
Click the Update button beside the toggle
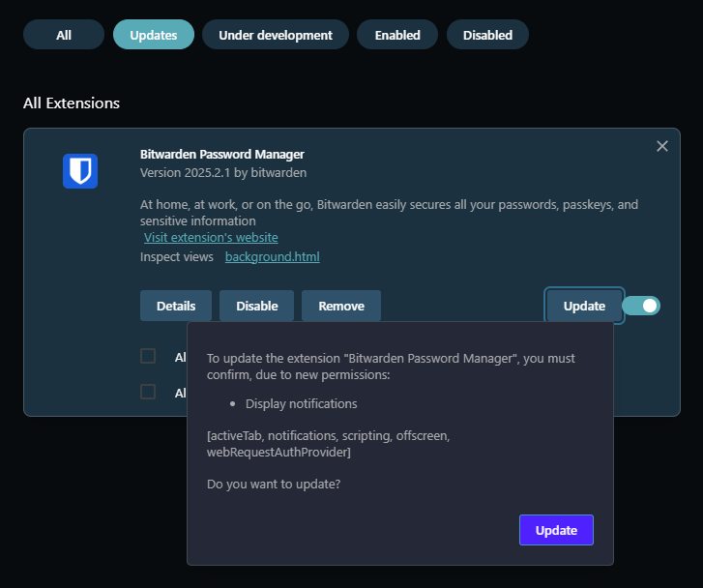pos(584,306)
